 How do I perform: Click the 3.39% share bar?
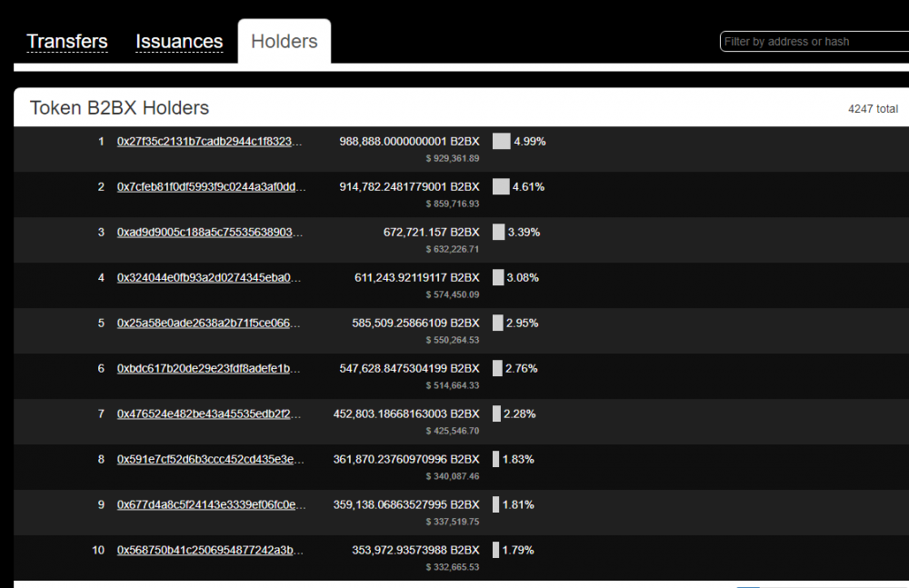(x=498, y=232)
